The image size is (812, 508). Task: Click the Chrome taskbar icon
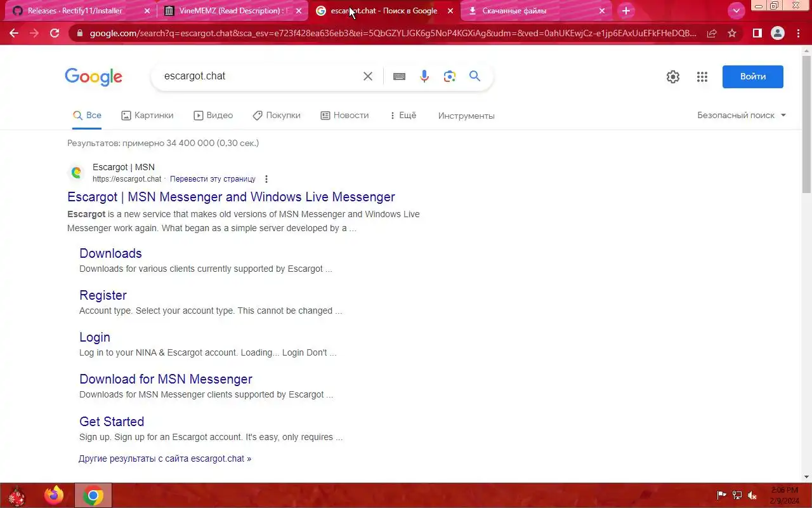coord(93,495)
